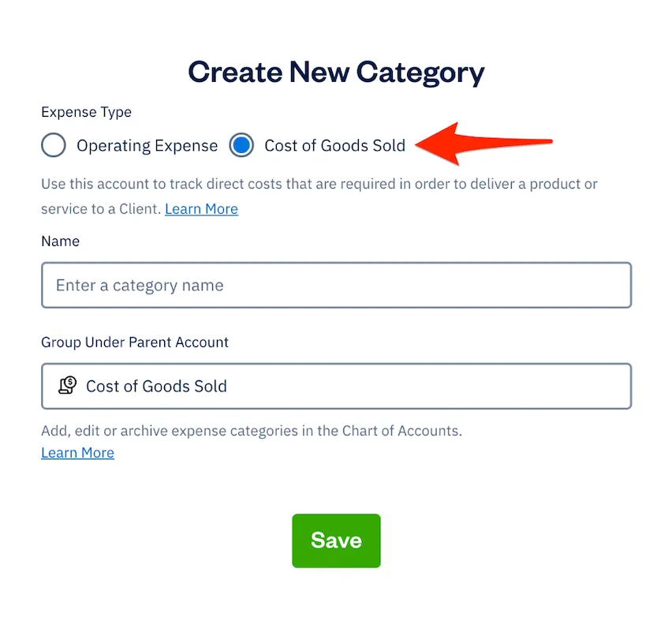The height and width of the screenshot is (617, 672).
Task: Select the Cost of Goods Sold radio button
Action: click(241, 145)
